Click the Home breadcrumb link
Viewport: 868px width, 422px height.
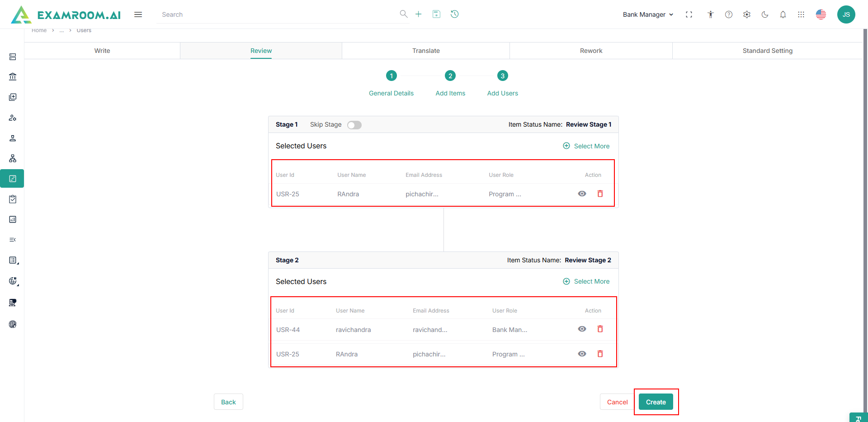[x=39, y=30]
